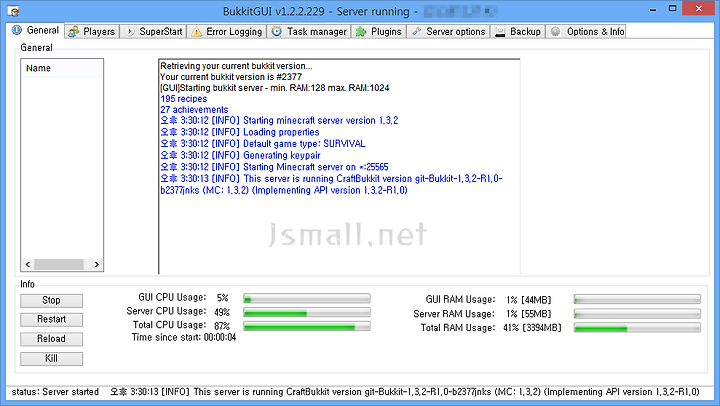Click 'Your current bukkit version is #2377' line
This screenshot has height=406, width=720.
tap(231, 77)
